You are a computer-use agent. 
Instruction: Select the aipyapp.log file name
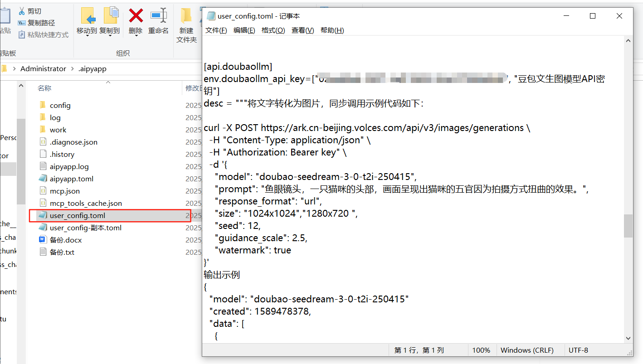click(69, 166)
